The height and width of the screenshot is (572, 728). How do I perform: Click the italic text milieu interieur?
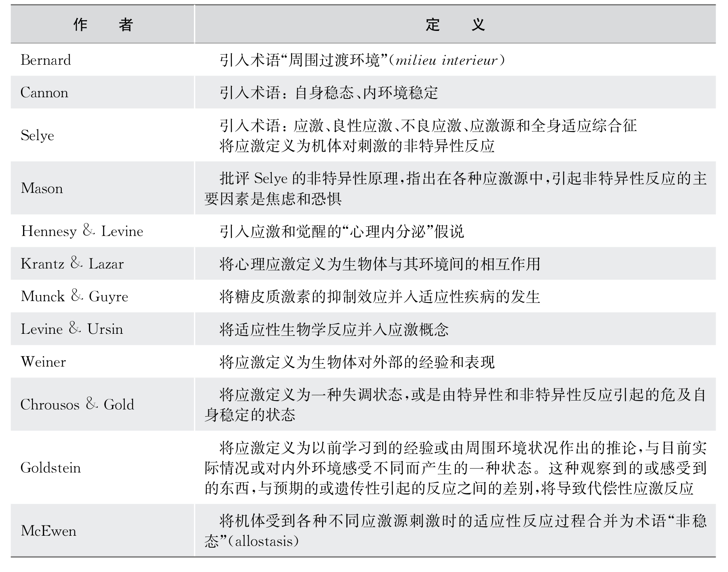(446, 61)
